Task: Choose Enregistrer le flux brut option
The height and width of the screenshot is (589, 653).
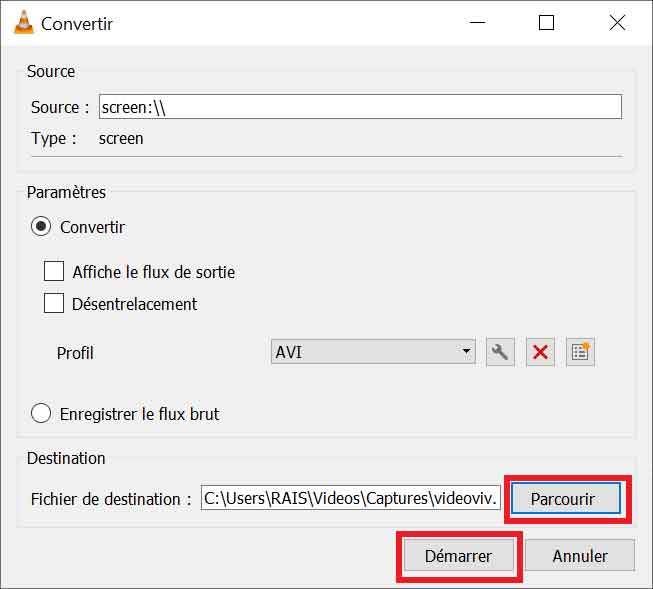Action: (x=41, y=413)
